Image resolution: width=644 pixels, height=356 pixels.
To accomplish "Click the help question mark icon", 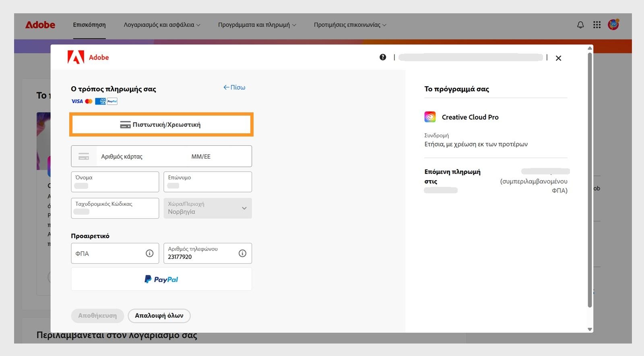I will 383,57.
